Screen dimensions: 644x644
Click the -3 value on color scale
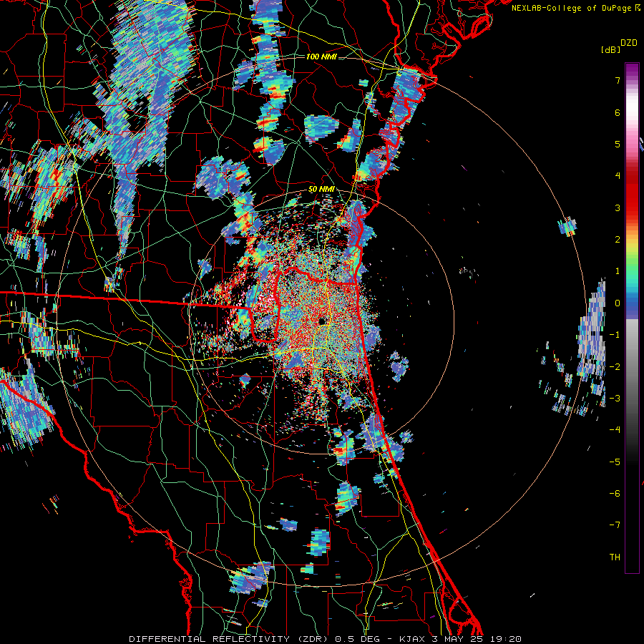point(615,399)
